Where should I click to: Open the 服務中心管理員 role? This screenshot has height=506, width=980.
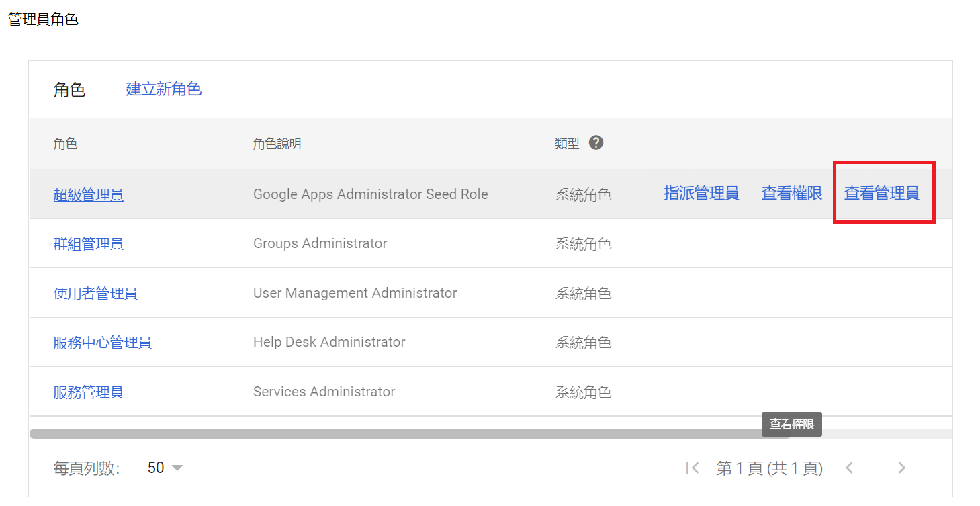102,343
